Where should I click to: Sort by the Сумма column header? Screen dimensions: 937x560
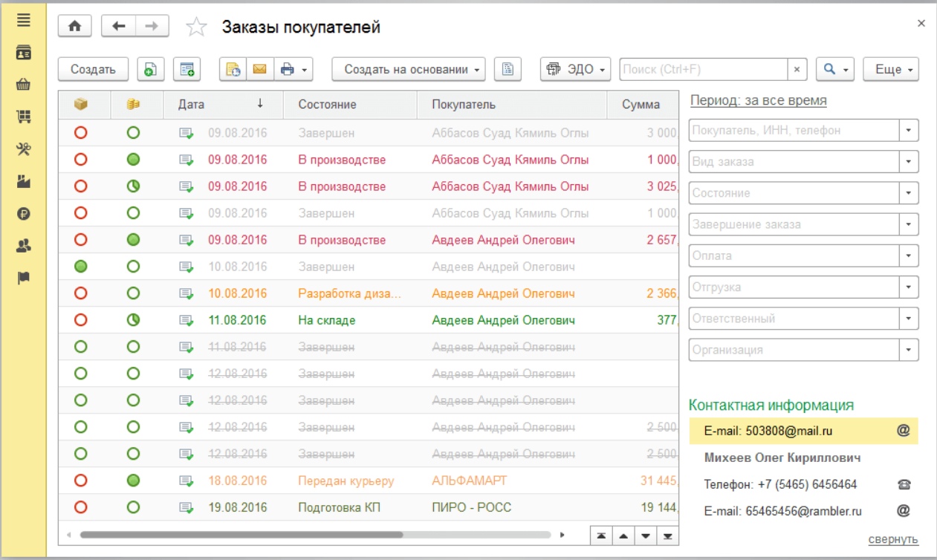[x=643, y=105]
